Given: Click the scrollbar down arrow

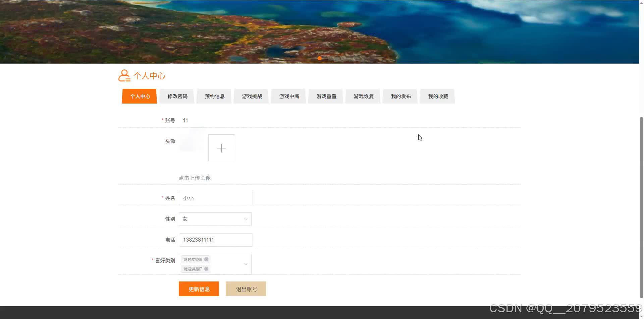Looking at the screenshot, I should [x=641, y=315].
